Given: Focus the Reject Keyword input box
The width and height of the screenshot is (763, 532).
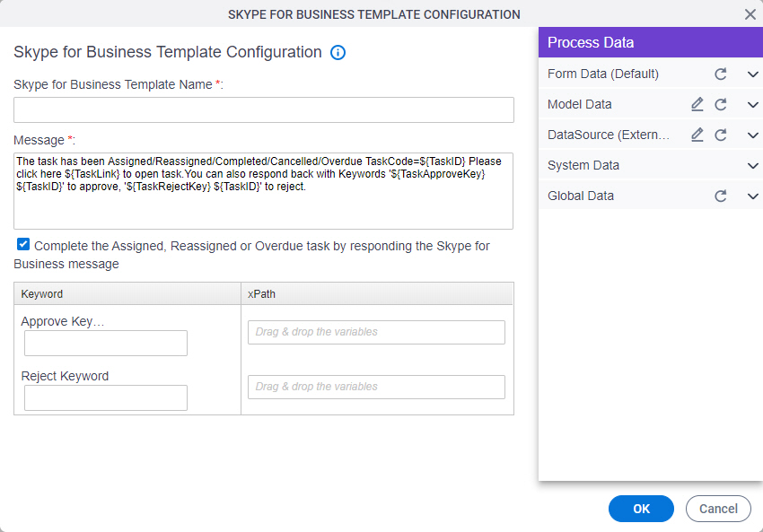Looking at the screenshot, I should pyautogui.click(x=106, y=397).
